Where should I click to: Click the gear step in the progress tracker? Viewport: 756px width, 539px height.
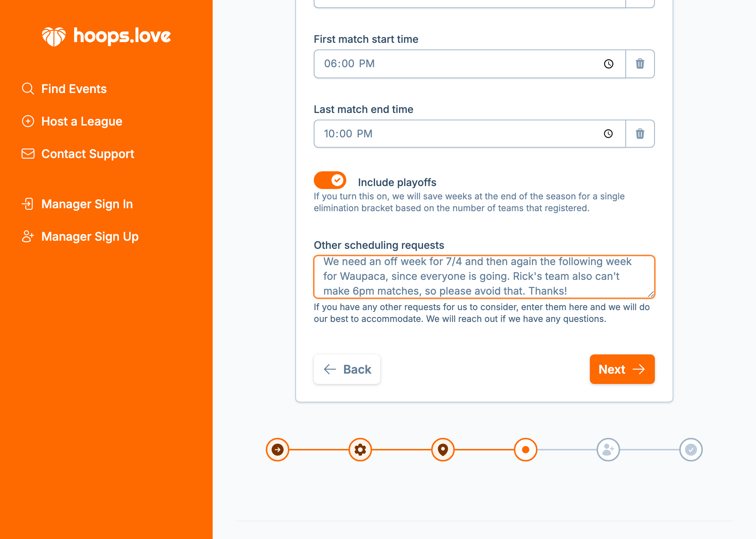point(360,450)
